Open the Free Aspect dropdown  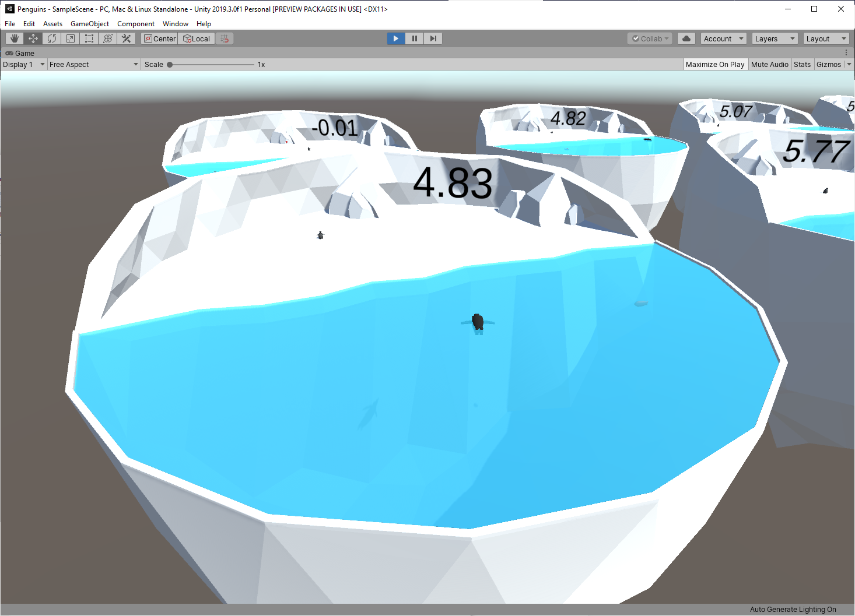point(92,64)
